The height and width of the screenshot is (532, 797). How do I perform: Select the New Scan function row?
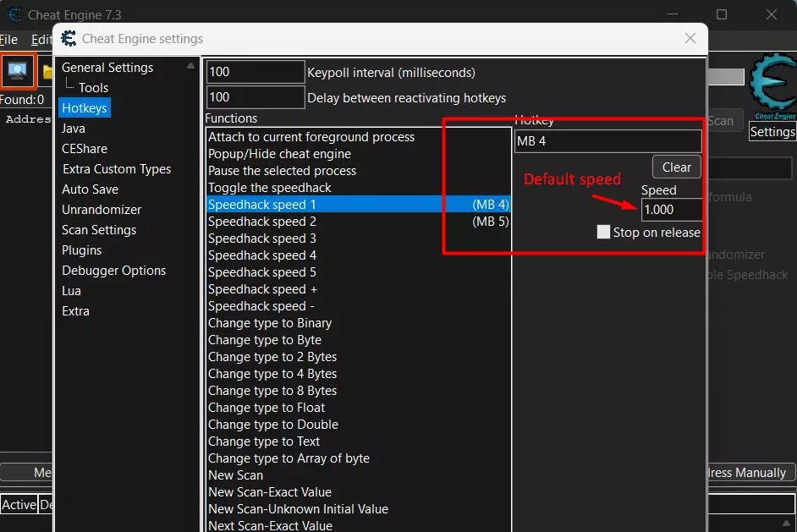359,475
